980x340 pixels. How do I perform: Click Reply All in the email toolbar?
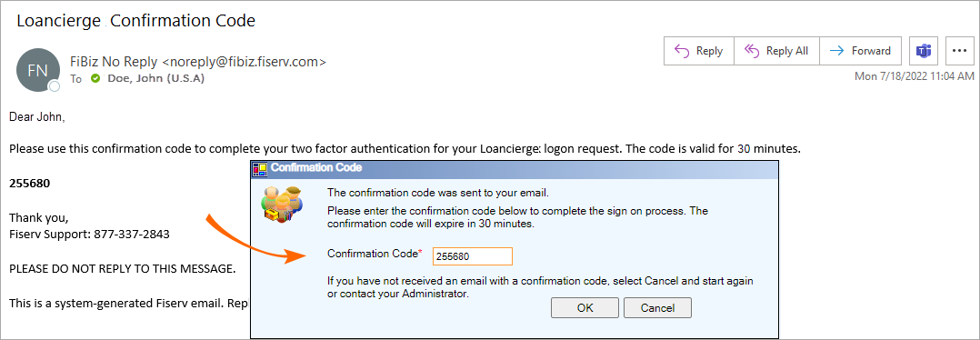point(777,51)
